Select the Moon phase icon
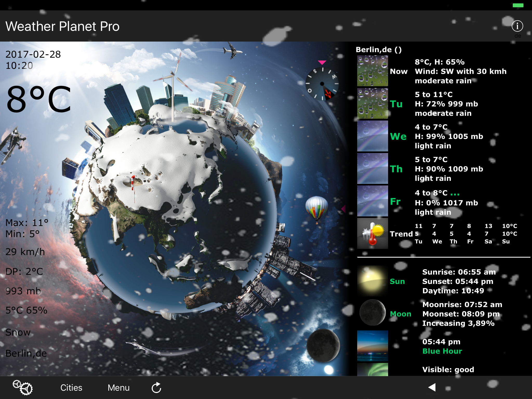532x399 pixels. [x=372, y=313]
